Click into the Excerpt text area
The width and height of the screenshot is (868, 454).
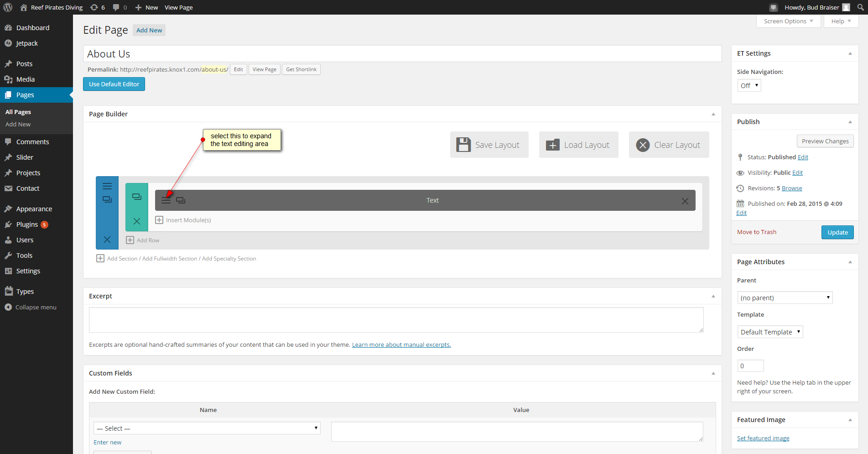[x=396, y=320]
